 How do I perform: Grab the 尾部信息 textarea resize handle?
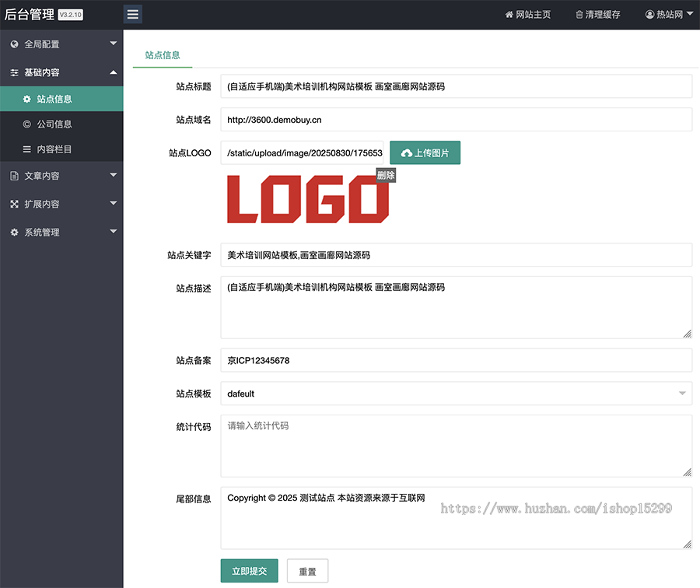[x=688, y=544]
